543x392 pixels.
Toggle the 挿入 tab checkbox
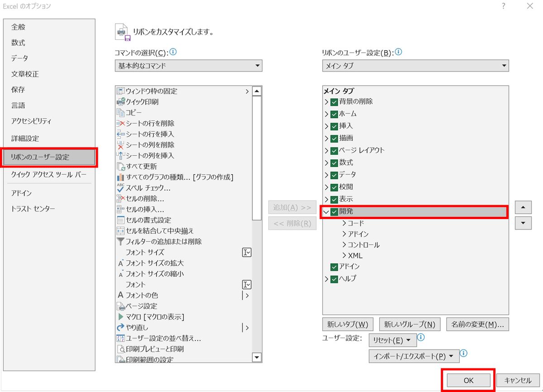334,126
